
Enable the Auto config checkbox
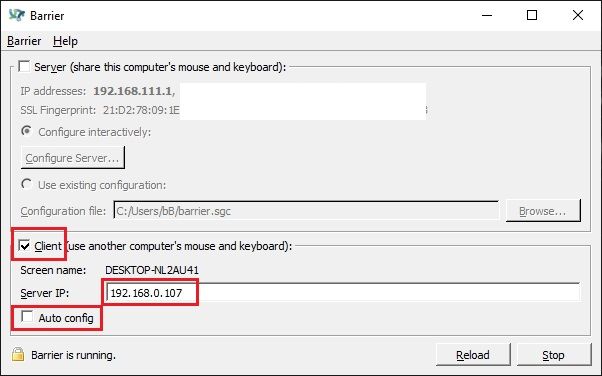27,317
